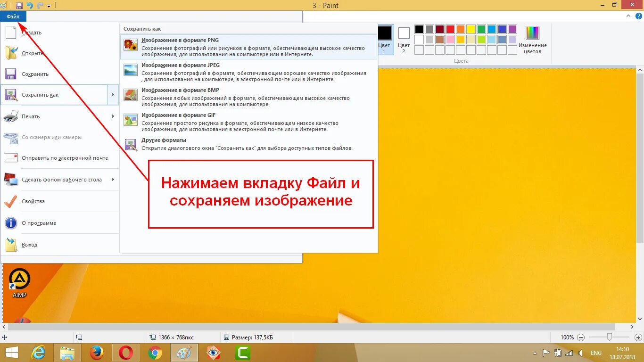The height and width of the screenshot is (362, 644).
Task: Click the Save icon in quick access toolbar
Action: pyautogui.click(x=19, y=6)
